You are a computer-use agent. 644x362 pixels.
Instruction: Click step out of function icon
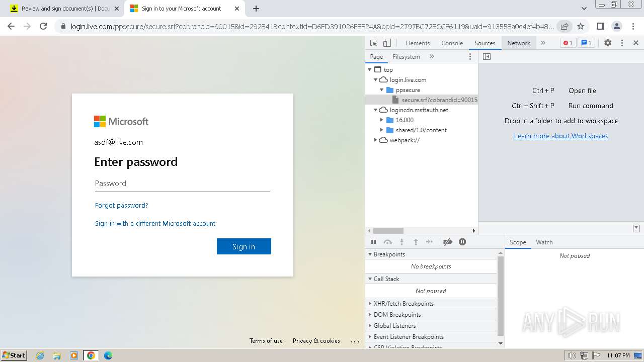point(416,242)
